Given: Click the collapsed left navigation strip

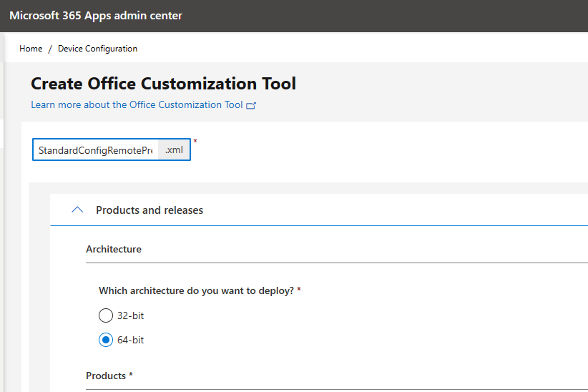Looking at the screenshot, I should (x=2, y=215).
